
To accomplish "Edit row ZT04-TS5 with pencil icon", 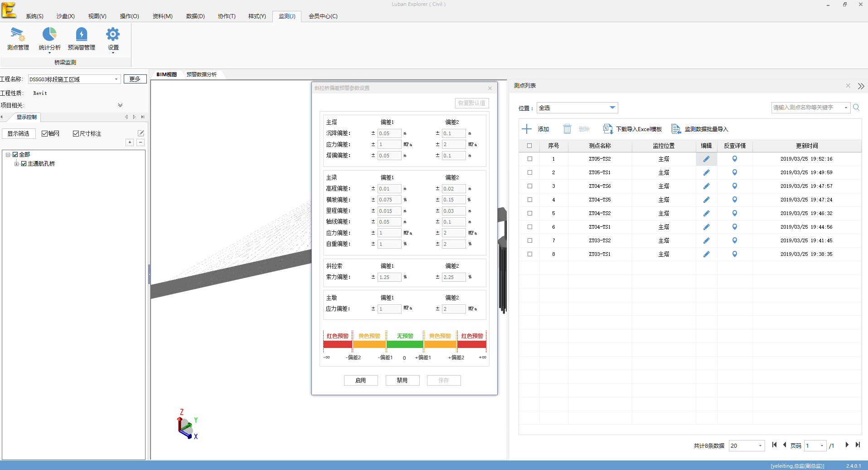I will 706,200.
